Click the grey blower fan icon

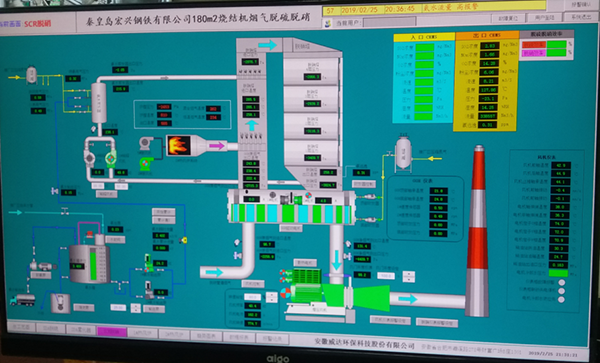tap(146, 143)
